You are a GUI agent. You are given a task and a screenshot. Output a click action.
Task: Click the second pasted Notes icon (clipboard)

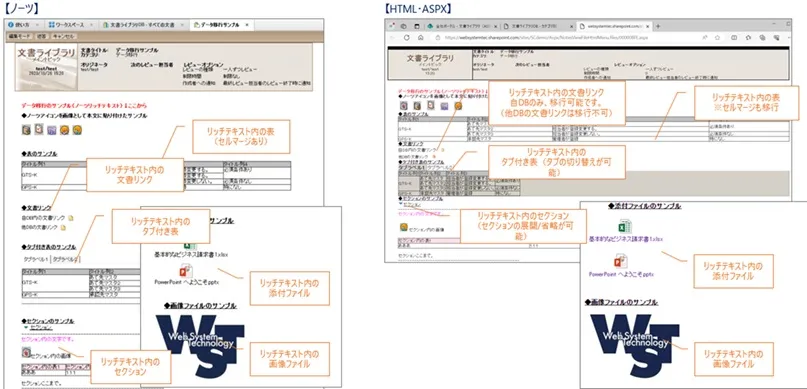(x=39, y=130)
